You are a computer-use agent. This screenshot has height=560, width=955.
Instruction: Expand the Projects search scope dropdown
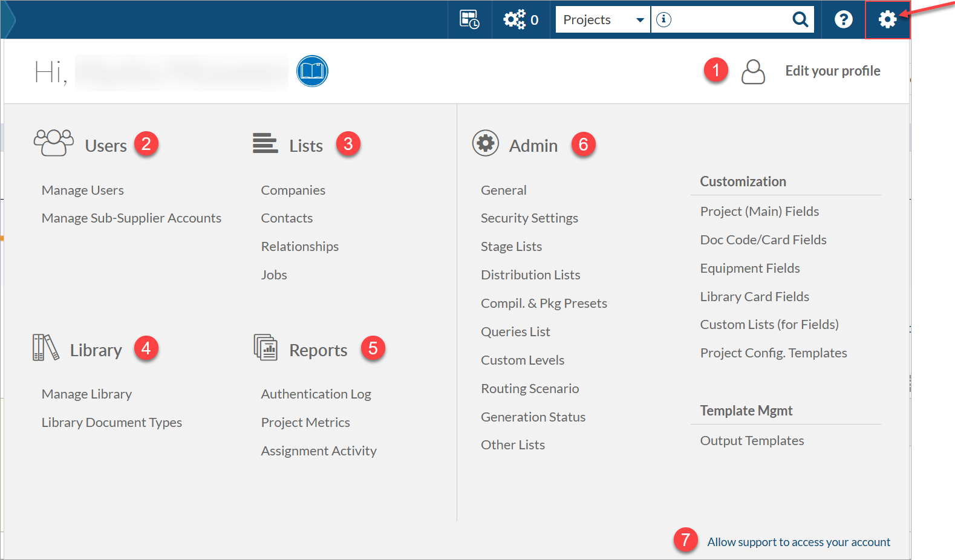(x=603, y=19)
